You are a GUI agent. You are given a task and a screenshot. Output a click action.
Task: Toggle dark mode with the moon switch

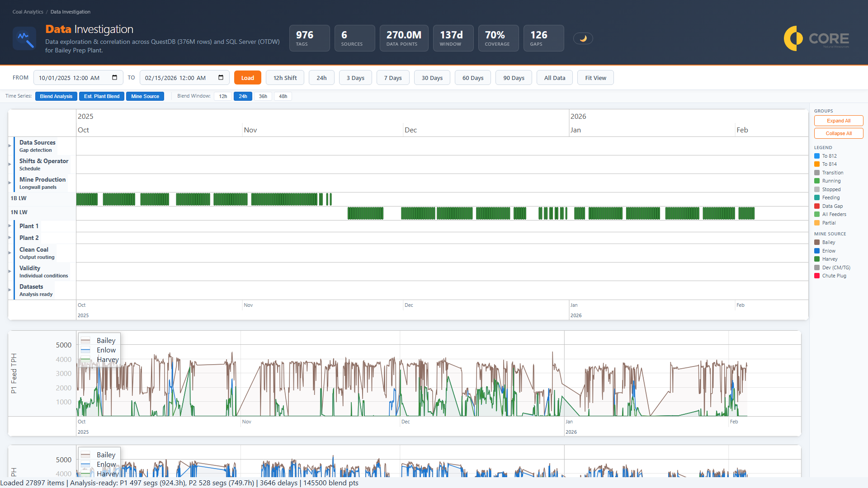[583, 38]
